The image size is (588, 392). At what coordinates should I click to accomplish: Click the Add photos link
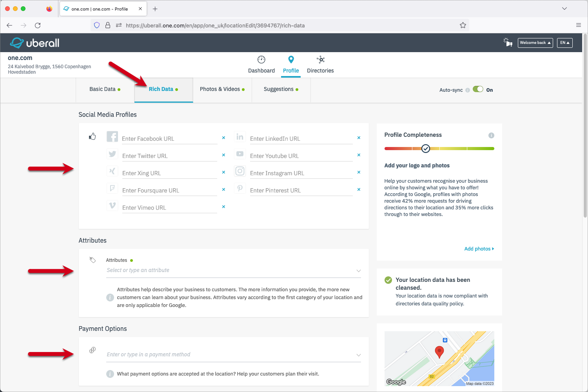[x=479, y=249]
